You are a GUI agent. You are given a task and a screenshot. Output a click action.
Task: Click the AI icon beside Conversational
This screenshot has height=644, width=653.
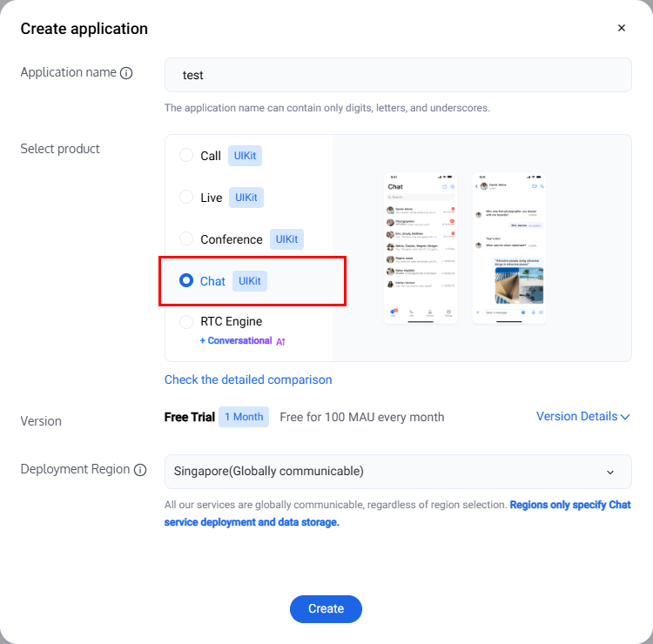coord(281,341)
